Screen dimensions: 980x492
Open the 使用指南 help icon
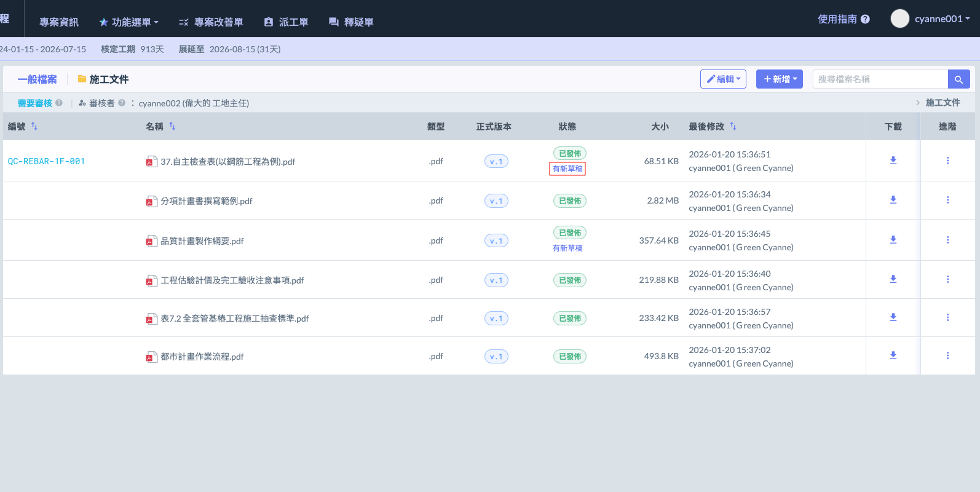(865, 19)
